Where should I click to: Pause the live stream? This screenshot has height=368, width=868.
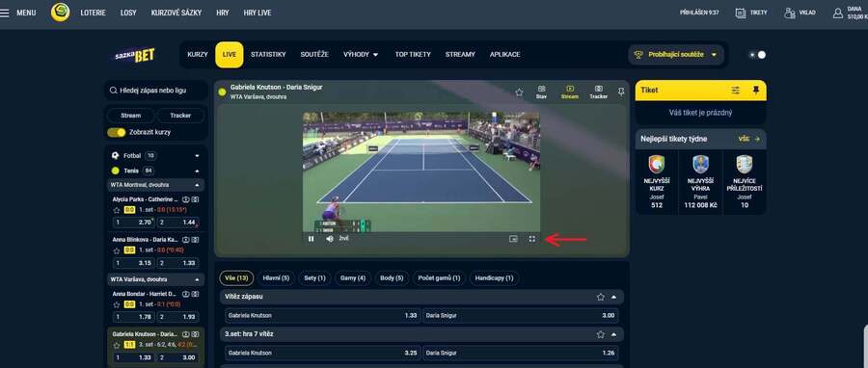click(x=312, y=239)
